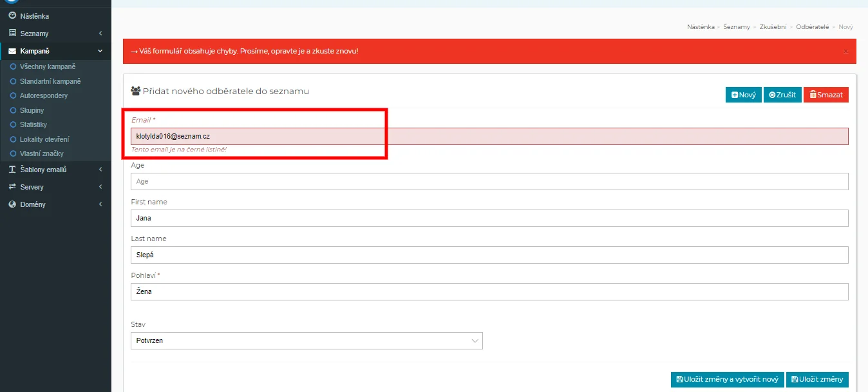Expand the Seznamy sidebar section chevron
The width and height of the screenshot is (868, 392).
(x=100, y=34)
